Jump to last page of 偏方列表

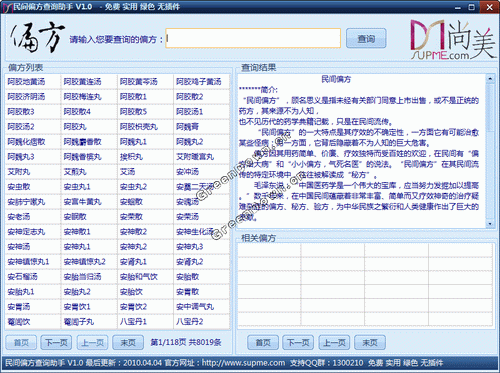coord(128,342)
